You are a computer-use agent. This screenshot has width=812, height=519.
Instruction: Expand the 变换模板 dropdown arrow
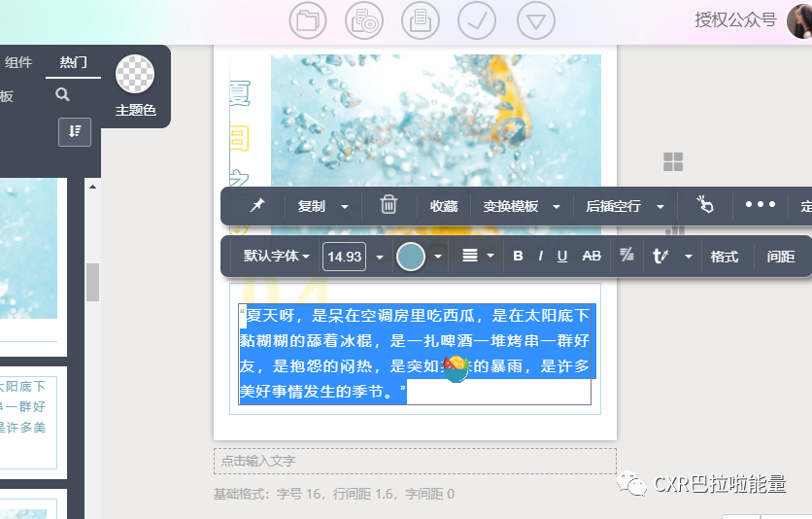tap(557, 207)
